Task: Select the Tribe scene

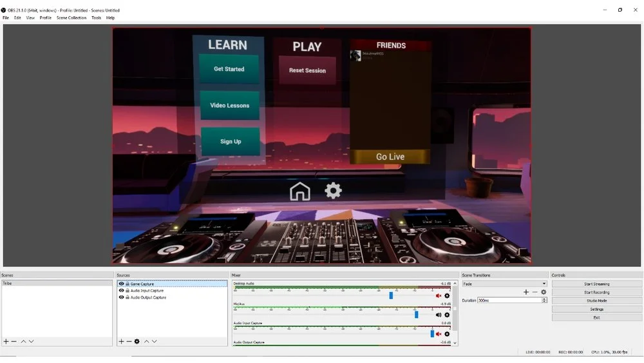Action: click(x=57, y=283)
